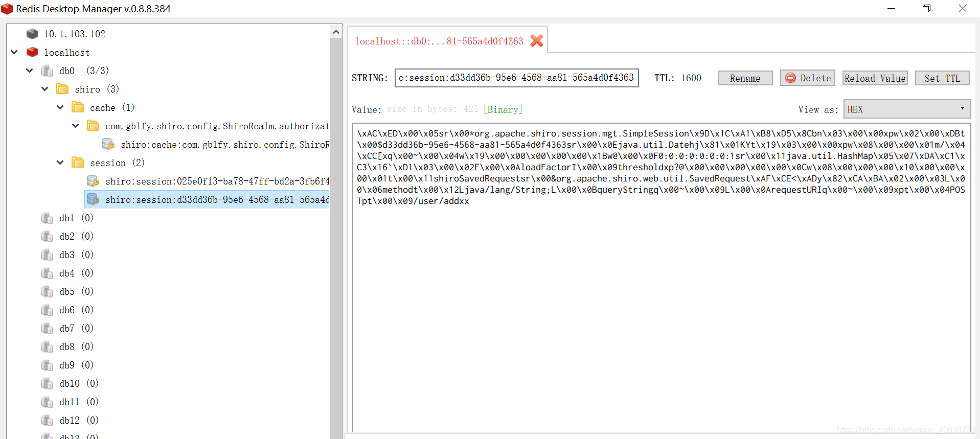Click the db10 database icon

point(48,383)
